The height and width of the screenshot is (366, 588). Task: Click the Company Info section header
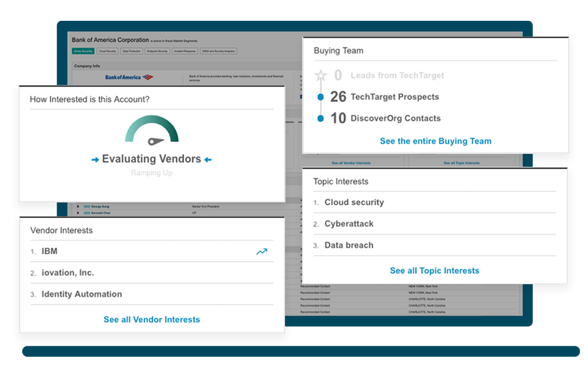87,66
